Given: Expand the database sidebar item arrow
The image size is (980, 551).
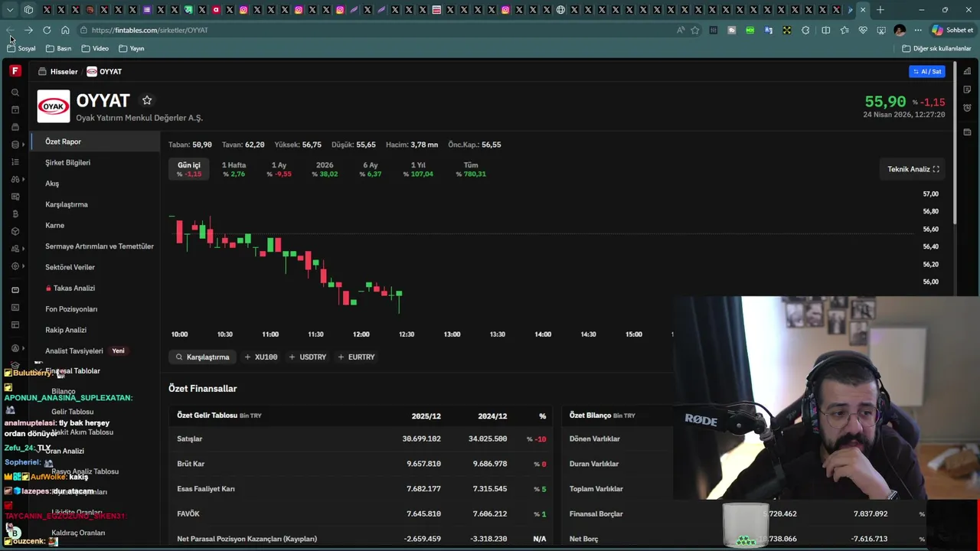Looking at the screenshot, I should pyautogui.click(x=23, y=145).
